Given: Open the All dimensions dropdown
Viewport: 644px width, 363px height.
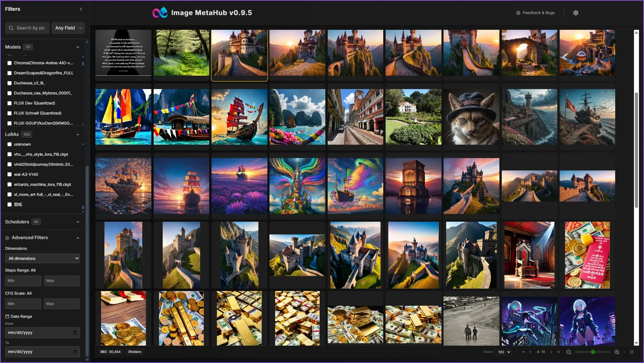Looking at the screenshot, I should [42, 258].
